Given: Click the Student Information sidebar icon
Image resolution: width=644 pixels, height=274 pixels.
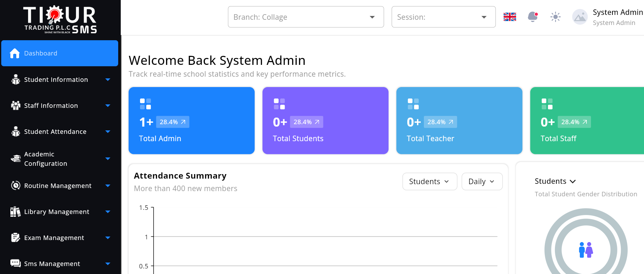Looking at the screenshot, I should [x=16, y=79].
